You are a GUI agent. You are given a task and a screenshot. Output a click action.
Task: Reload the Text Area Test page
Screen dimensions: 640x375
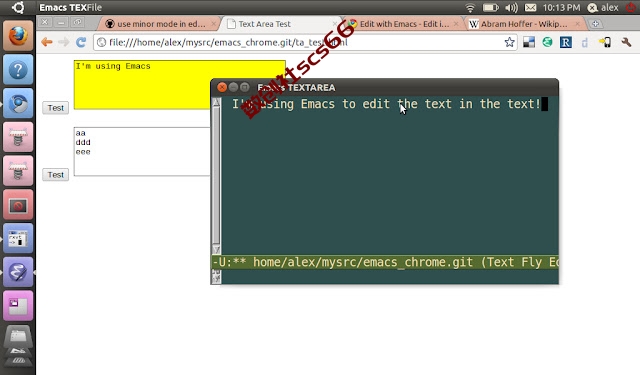click(81, 42)
